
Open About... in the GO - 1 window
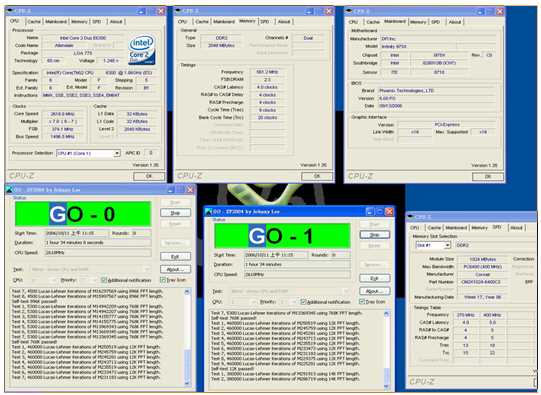tap(375, 291)
